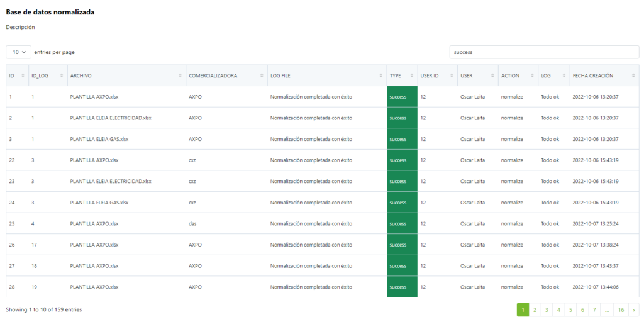
Task: Sort by USER ID column arrows
Action: tap(452, 76)
